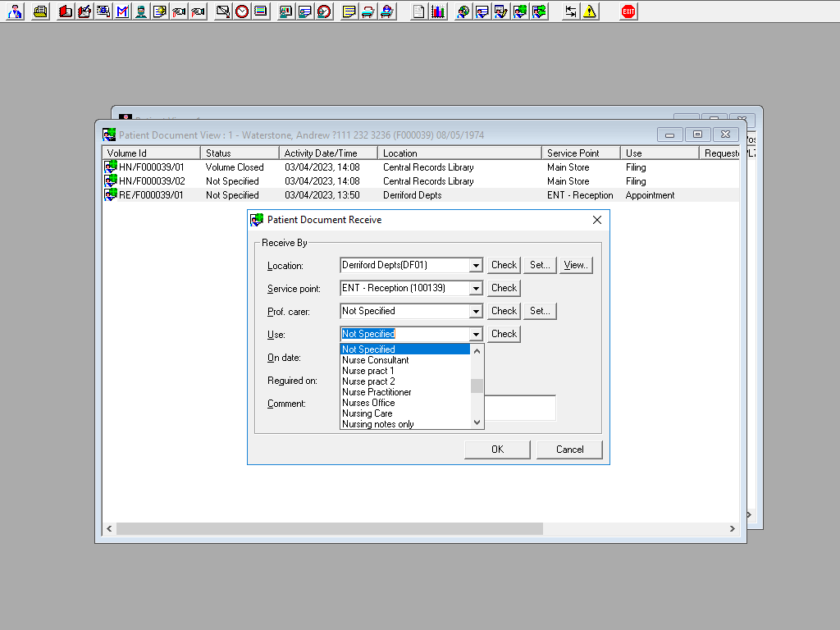Click the empty hospital bed icon

click(368, 11)
